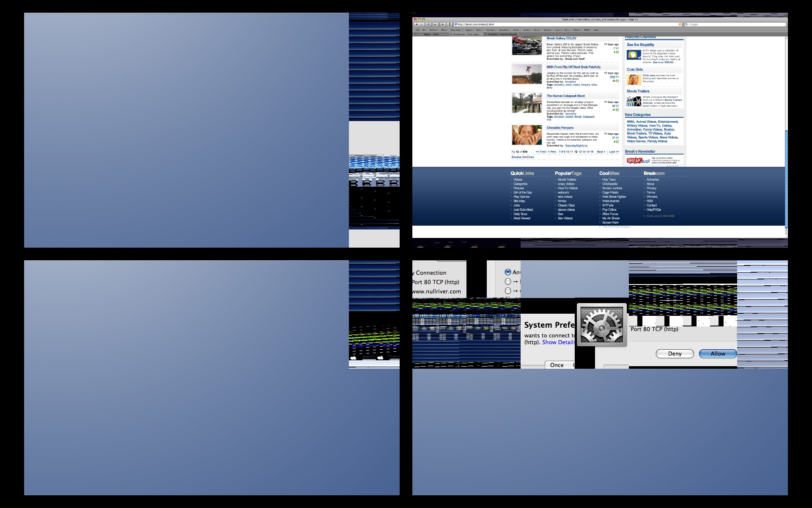
Task: Switch to the Apple Start tab
Action: [x=431, y=34]
